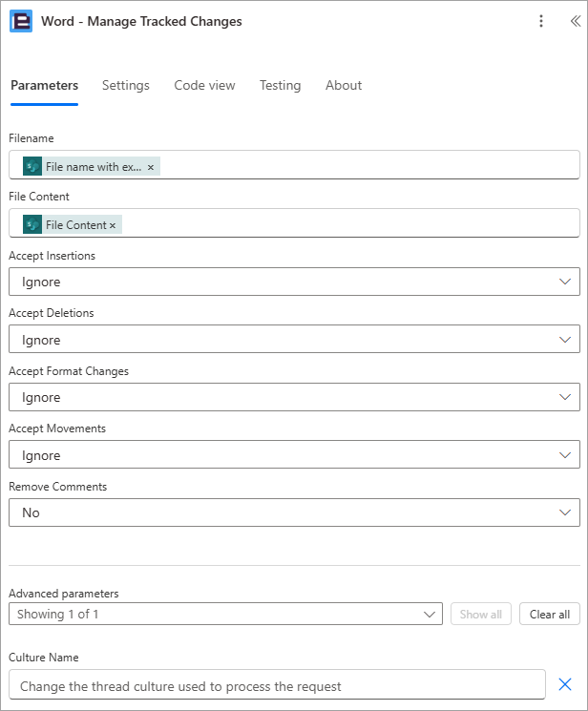Click the Clear all button
Image resolution: width=588 pixels, height=711 pixels.
coord(550,614)
